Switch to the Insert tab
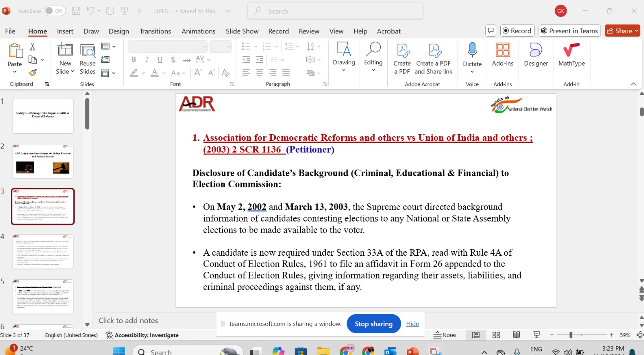The image size is (644, 355). 65,31
